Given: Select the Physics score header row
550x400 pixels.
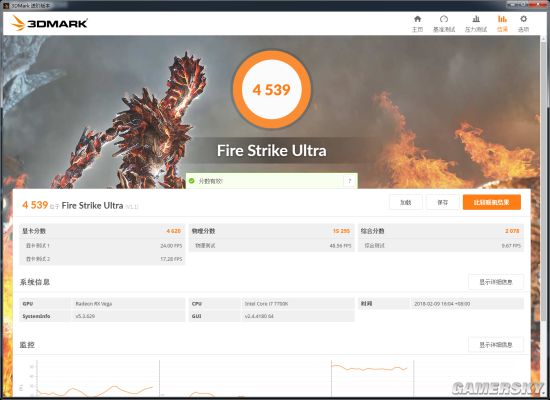Looking at the screenshot, I should point(271,231).
